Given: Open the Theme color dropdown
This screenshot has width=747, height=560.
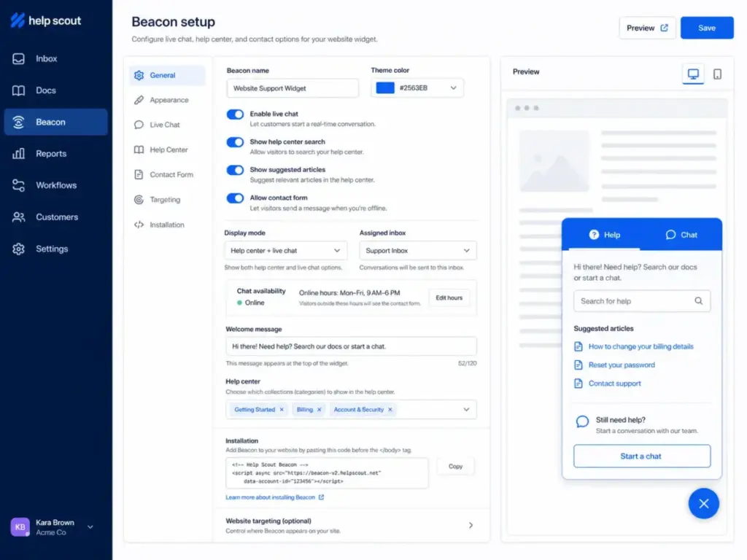Looking at the screenshot, I should point(417,87).
